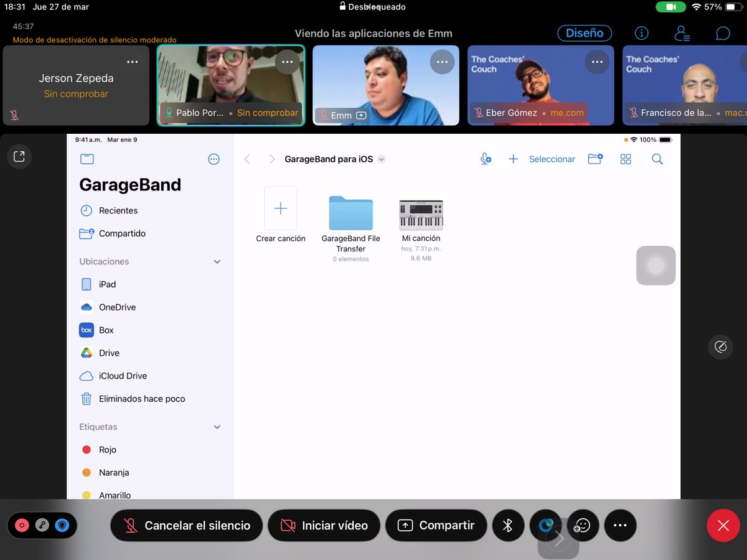Screen dimensions: 747x560
Task: Click the Diseño layout button
Action: tap(585, 33)
